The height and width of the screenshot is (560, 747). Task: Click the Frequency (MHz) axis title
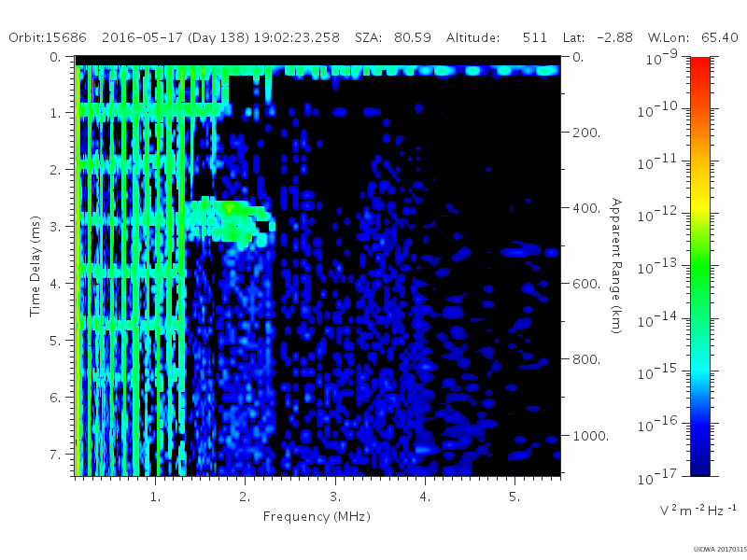(317, 517)
